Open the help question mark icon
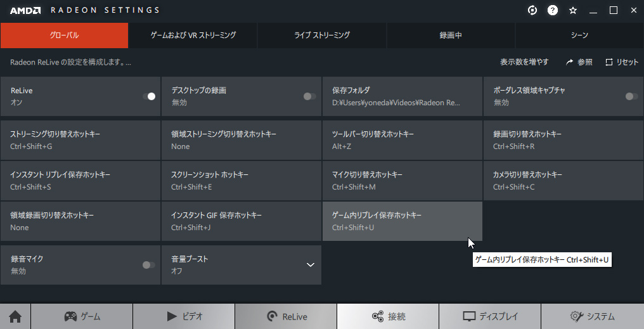The height and width of the screenshot is (329, 644). 553,10
